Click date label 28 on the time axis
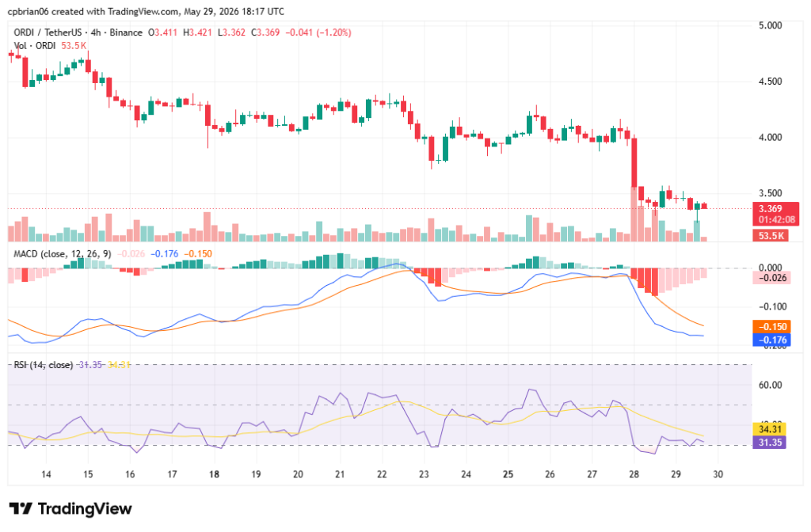 click(x=634, y=475)
